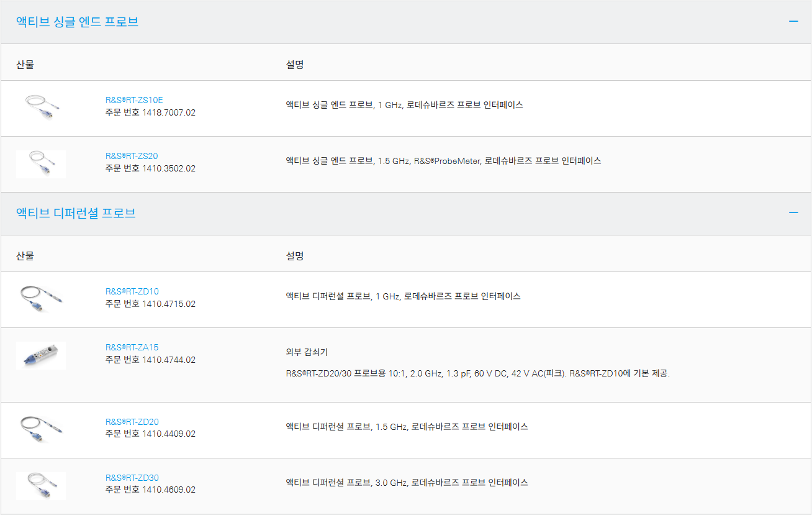The width and height of the screenshot is (812, 515).
Task: Open the R&S®RT-ZA15 product link
Action: pyautogui.click(x=132, y=347)
